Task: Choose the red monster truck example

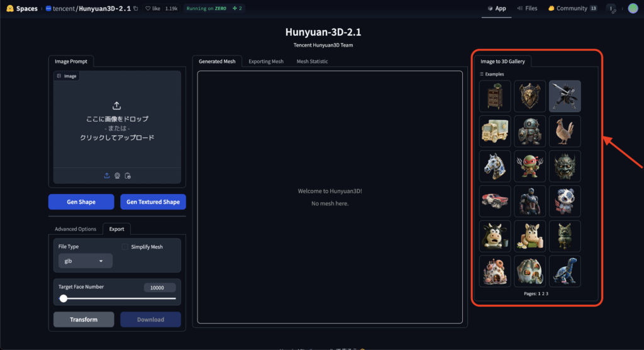Action: (x=495, y=201)
